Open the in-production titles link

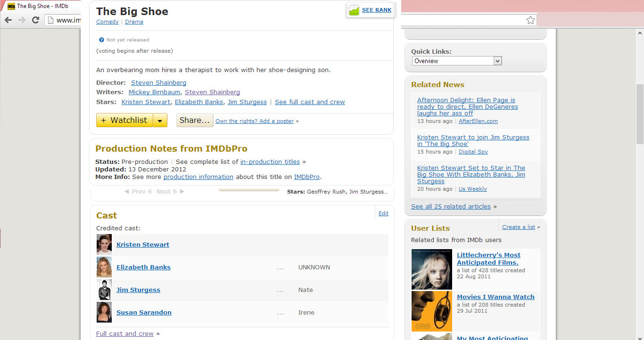point(270,162)
